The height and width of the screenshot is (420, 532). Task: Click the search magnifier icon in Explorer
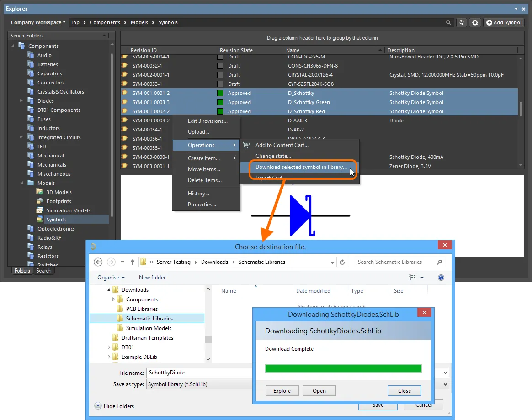tap(449, 22)
